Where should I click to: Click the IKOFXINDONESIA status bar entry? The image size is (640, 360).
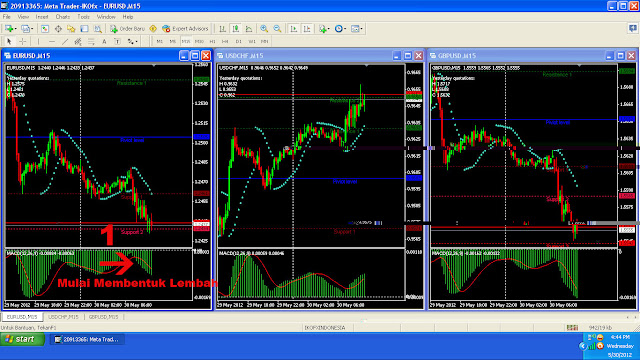pyautogui.click(x=325, y=327)
